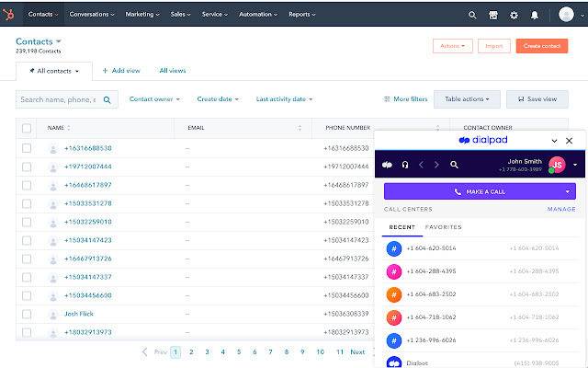This screenshot has width=588, height=368.
Task: Check the select-all contacts header checkbox
Action: click(x=27, y=128)
